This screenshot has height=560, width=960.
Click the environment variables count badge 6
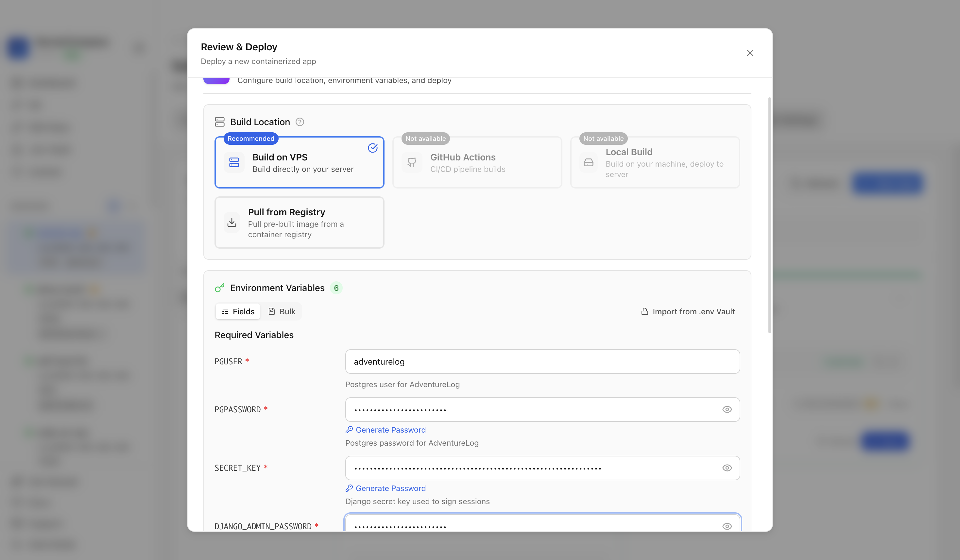(336, 288)
